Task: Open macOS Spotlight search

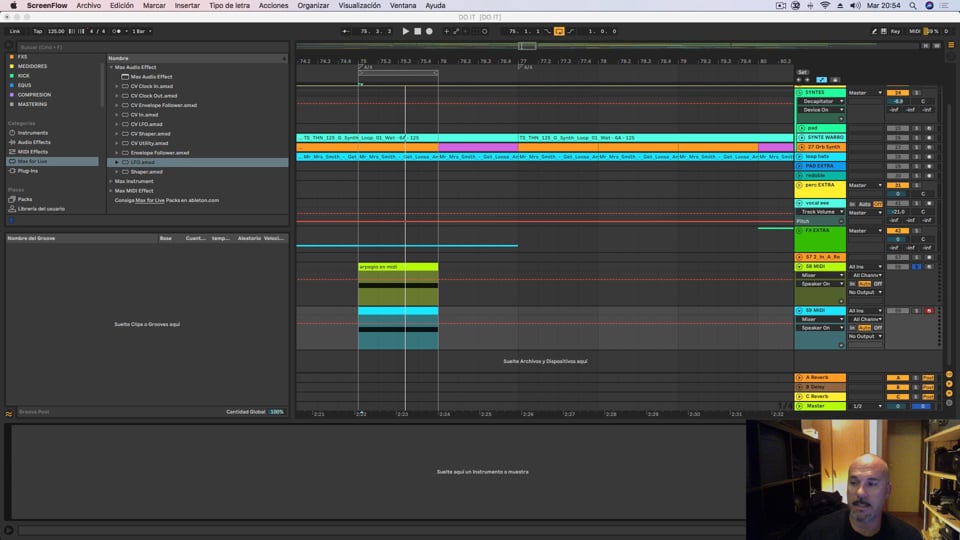Action: tap(913, 6)
